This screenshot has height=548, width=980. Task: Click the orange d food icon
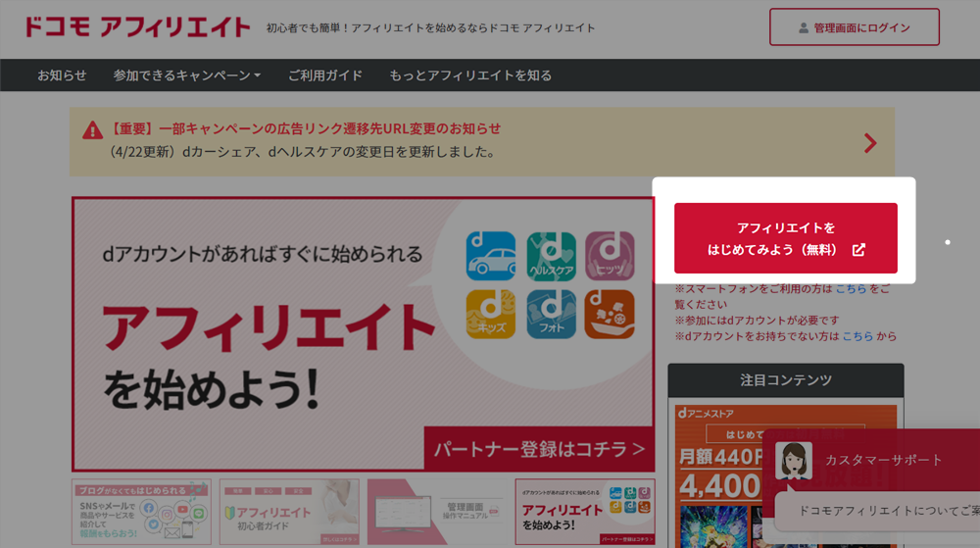click(x=610, y=314)
